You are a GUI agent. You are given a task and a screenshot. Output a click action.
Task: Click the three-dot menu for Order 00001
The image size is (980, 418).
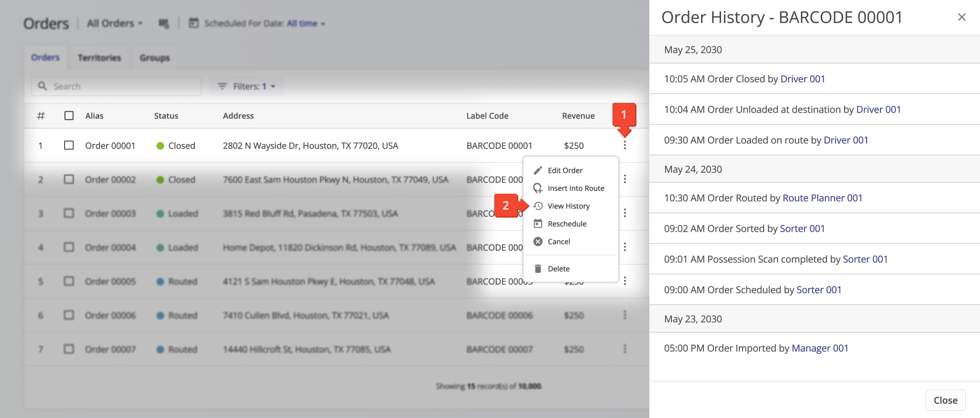[624, 145]
